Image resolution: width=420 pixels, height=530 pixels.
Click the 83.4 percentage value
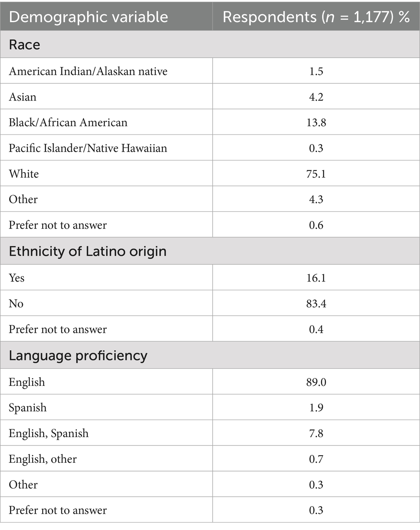[x=316, y=304]
